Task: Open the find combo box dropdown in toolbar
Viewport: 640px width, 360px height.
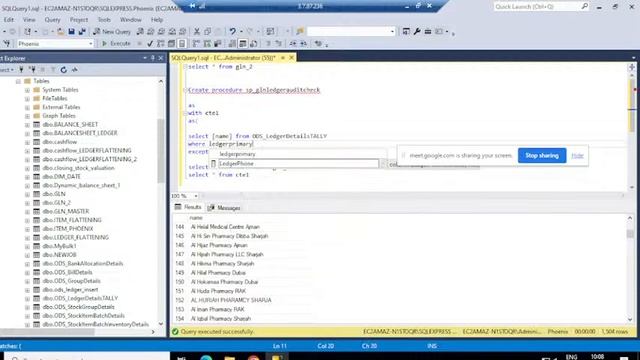Action: 392,31
